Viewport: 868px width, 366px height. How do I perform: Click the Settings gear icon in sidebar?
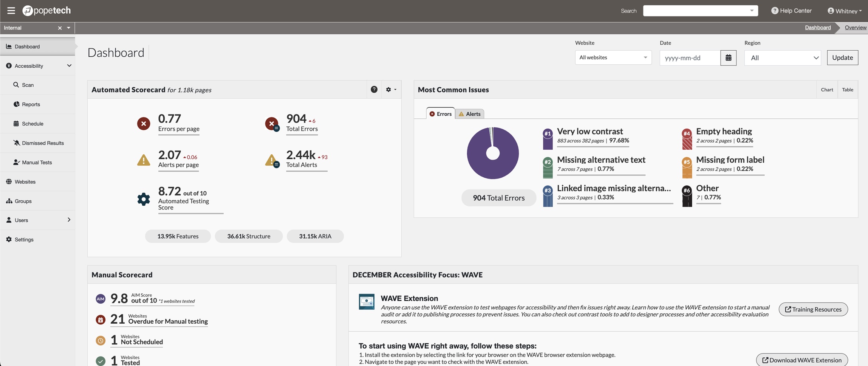(9, 239)
